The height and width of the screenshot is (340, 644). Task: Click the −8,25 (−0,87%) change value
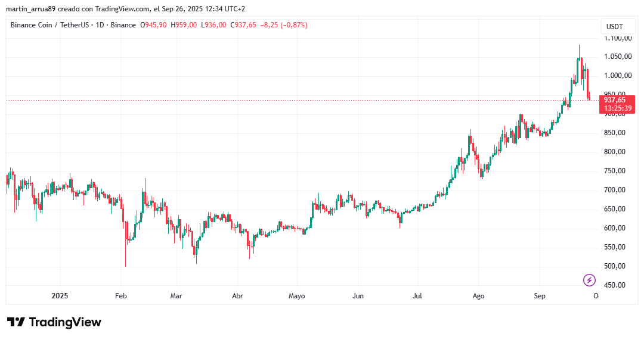coord(284,25)
